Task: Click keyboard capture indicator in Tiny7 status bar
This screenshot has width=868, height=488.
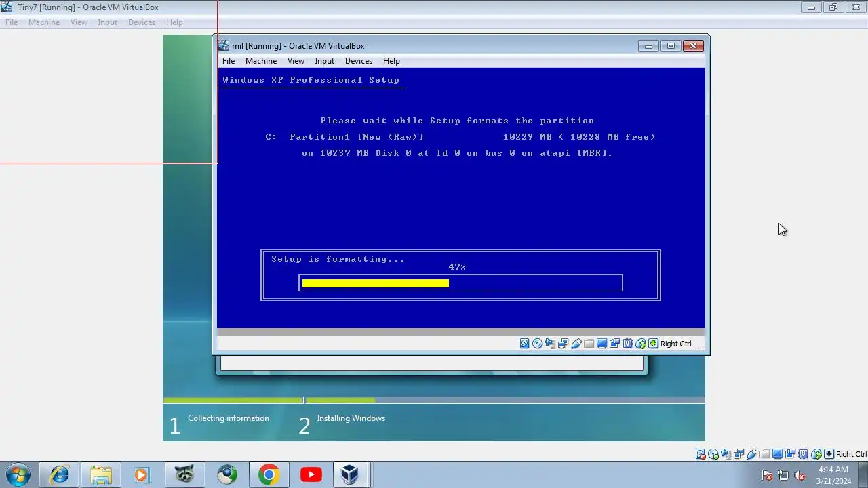Action: coord(829,454)
